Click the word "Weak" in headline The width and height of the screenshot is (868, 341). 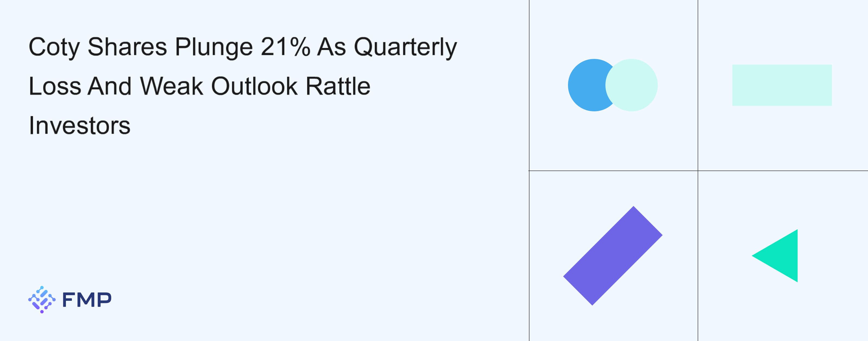click(x=171, y=86)
